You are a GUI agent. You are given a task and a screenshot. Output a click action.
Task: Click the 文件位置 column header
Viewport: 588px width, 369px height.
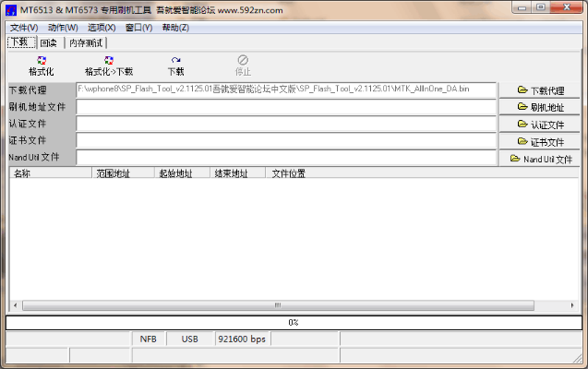pos(288,173)
